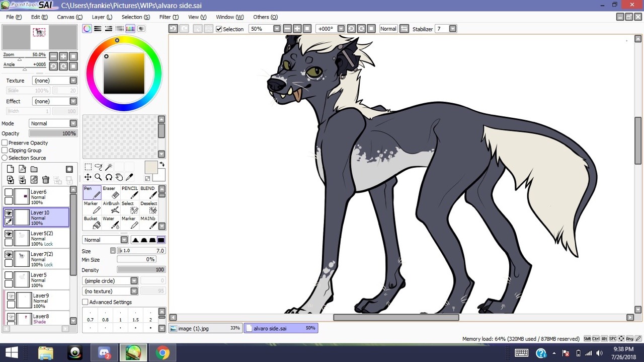This screenshot has width=644, height=362.
Task: Adjust the layer Opacity slider
Action: point(53,133)
